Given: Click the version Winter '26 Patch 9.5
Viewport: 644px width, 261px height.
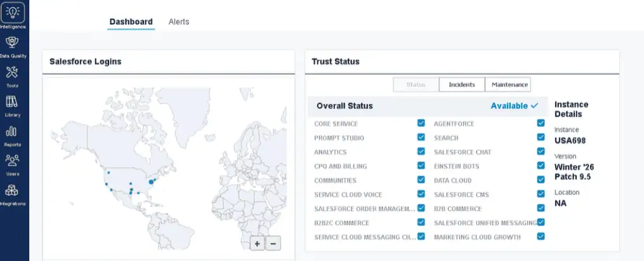Looking at the screenshot, I should pyautogui.click(x=574, y=172).
